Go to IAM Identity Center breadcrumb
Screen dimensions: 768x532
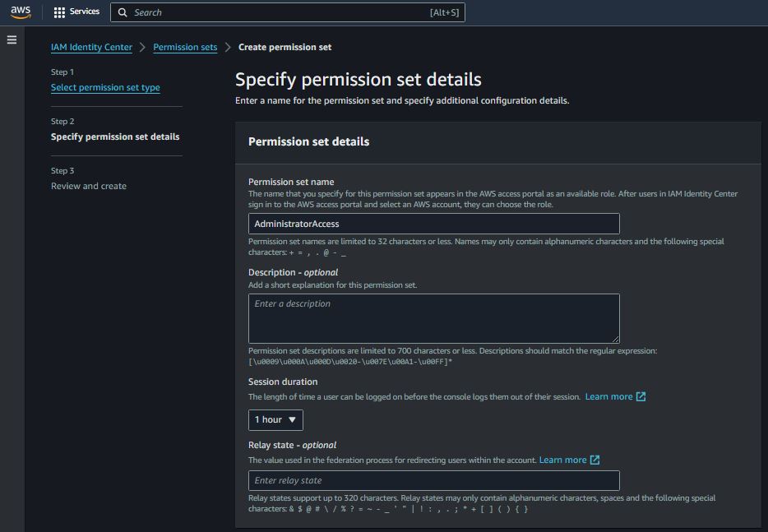coord(91,47)
